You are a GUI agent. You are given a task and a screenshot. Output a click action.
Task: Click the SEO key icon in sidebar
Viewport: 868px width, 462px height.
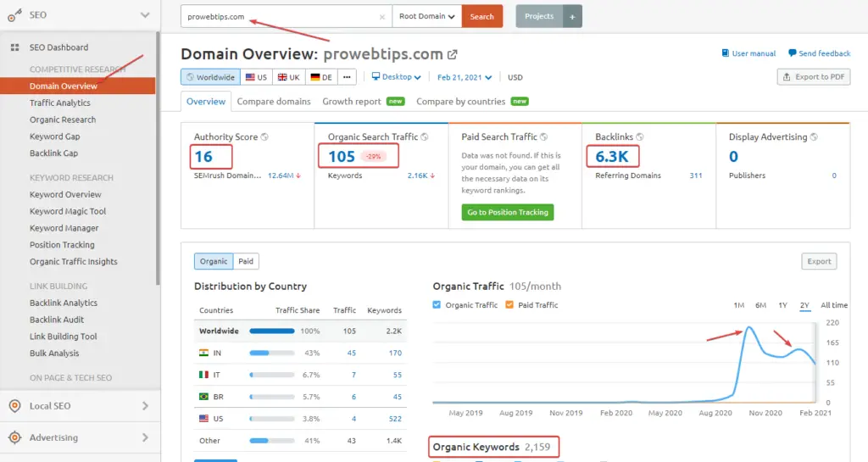point(14,15)
